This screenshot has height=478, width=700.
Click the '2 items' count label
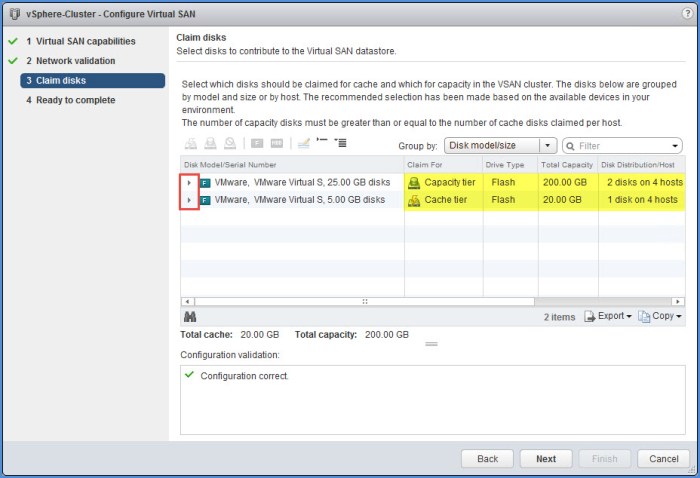pyautogui.click(x=559, y=317)
